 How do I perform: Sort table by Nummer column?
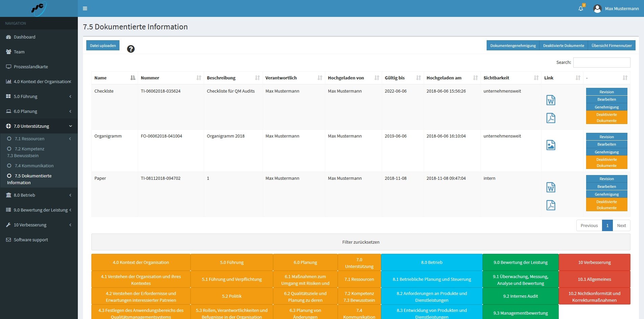coord(171,78)
